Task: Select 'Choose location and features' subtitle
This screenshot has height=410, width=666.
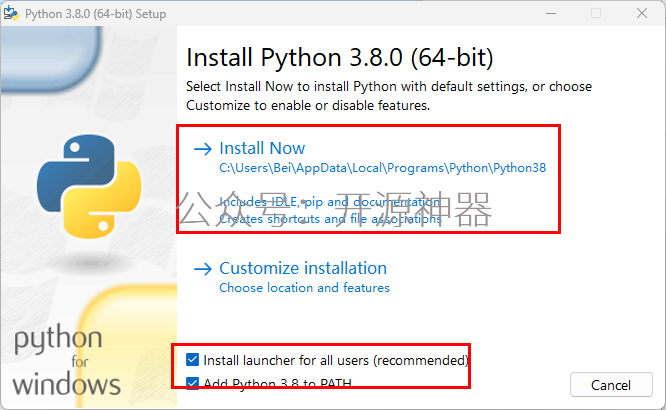Action: click(304, 288)
